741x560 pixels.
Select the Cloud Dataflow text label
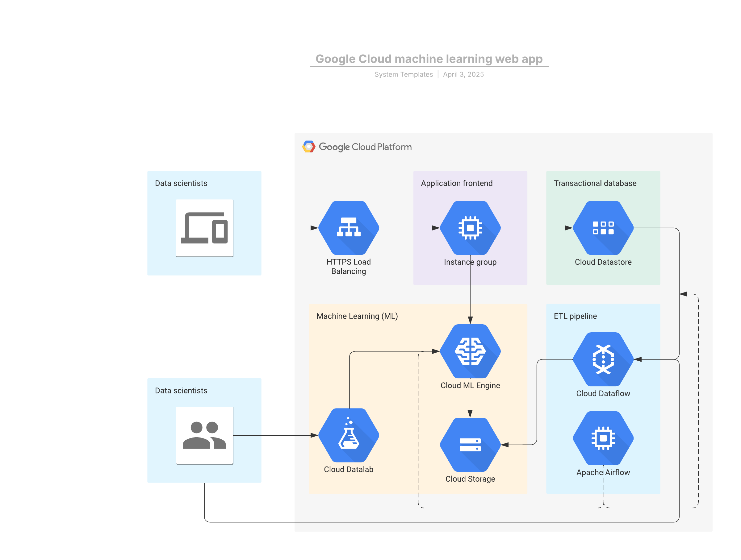tap(603, 394)
